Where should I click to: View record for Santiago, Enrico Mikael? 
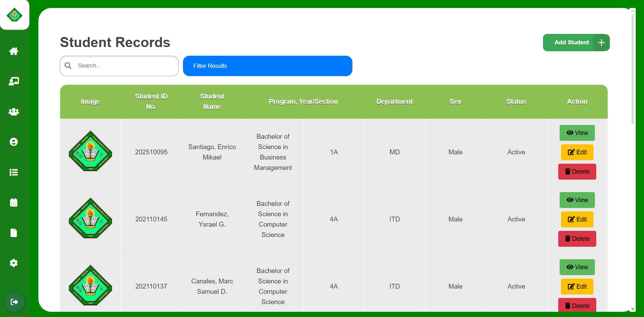(577, 133)
